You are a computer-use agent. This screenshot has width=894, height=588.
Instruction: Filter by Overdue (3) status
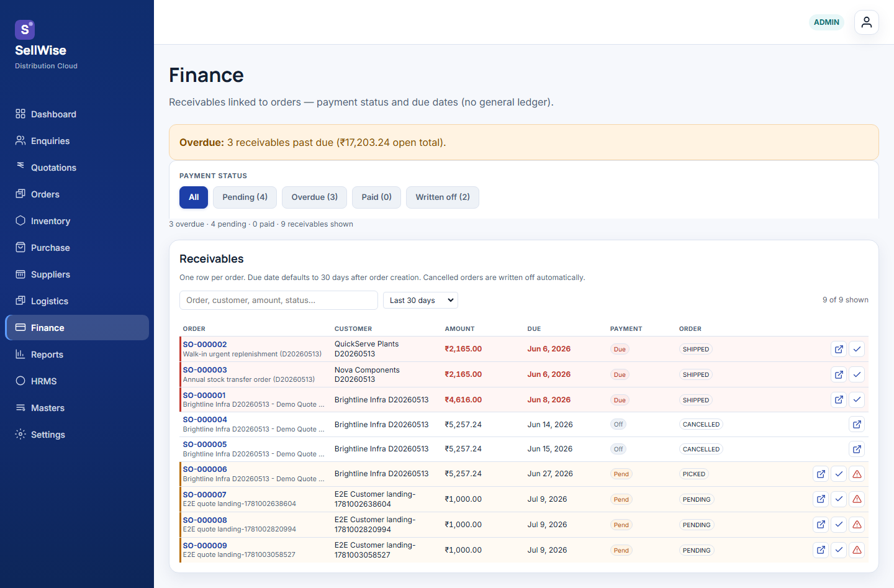314,197
